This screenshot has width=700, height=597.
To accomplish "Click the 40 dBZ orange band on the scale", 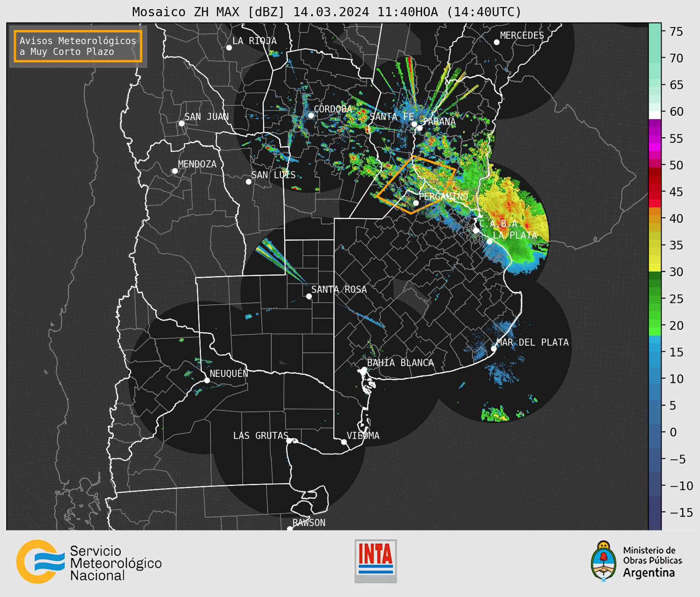I will tap(655, 218).
